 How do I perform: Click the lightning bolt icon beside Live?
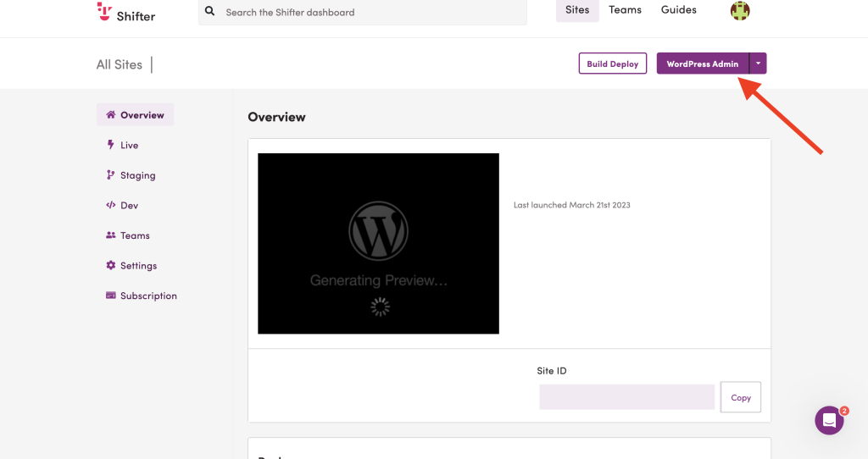tap(111, 144)
